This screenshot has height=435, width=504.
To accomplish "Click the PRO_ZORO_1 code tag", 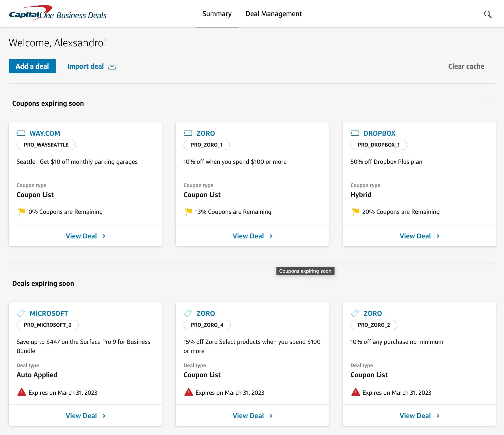I will point(206,145).
